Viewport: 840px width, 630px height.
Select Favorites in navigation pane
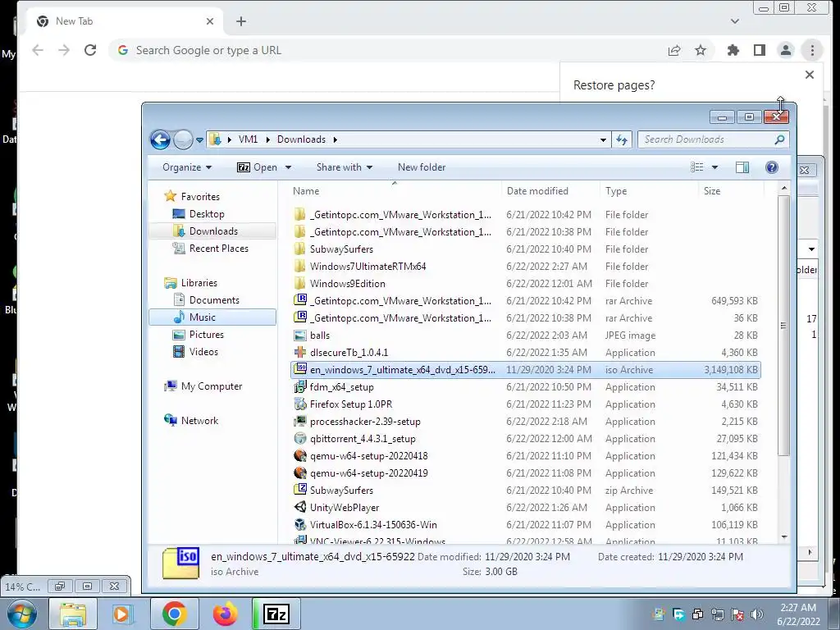200,197
